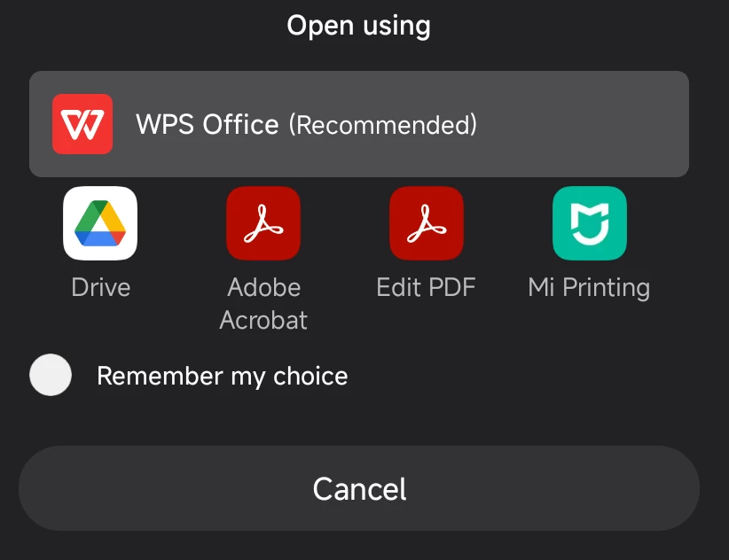Select the Edit PDF app icon
The image size is (729, 560).
pyautogui.click(x=427, y=223)
